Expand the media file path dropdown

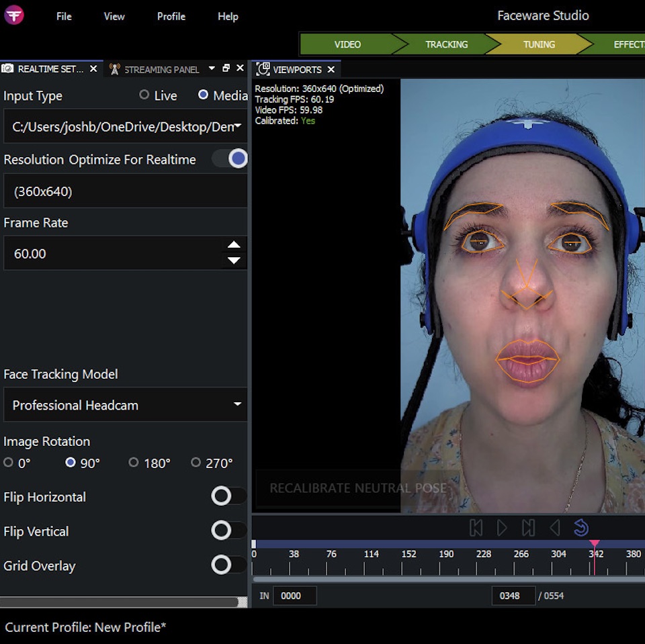coord(237,127)
